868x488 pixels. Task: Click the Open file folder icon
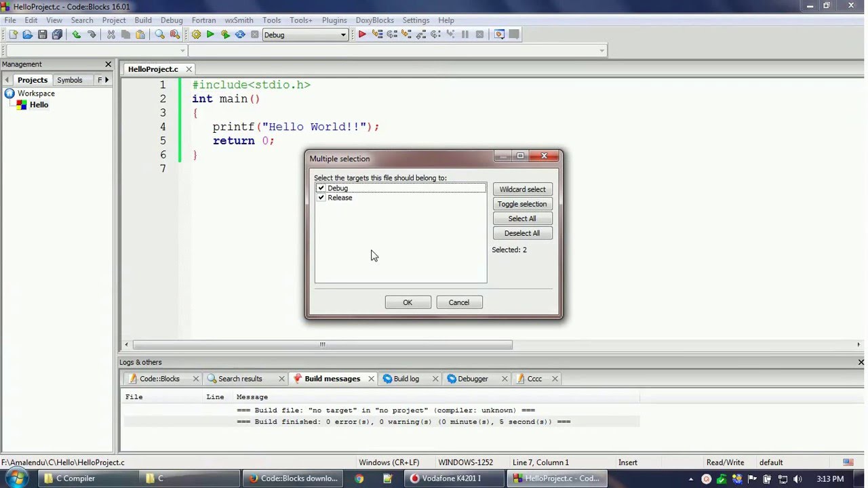(x=28, y=35)
